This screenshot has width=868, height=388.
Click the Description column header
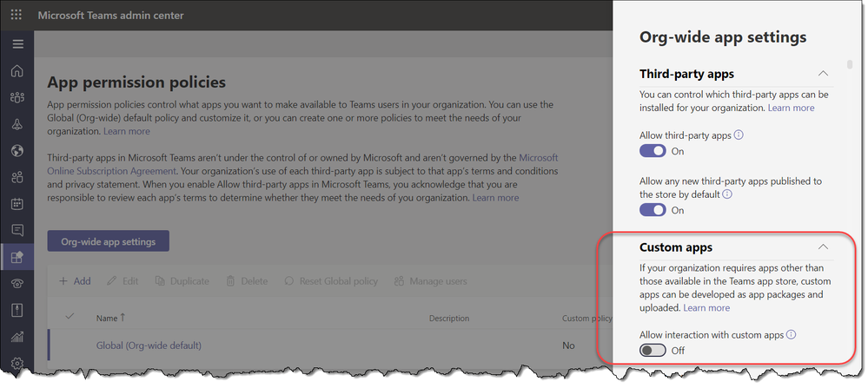click(449, 319)
